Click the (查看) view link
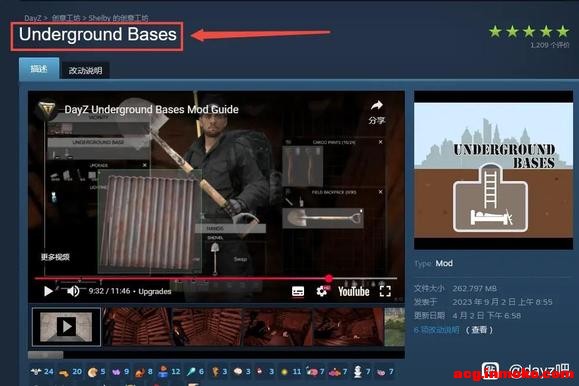The height and width of the screenshot is (386, 579). point(479,330)
